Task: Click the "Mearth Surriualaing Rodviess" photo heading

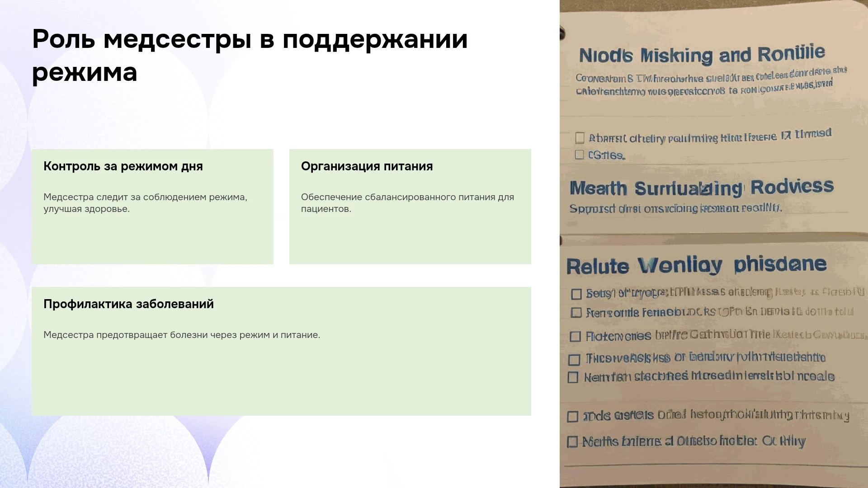Action: coord(702,188)
